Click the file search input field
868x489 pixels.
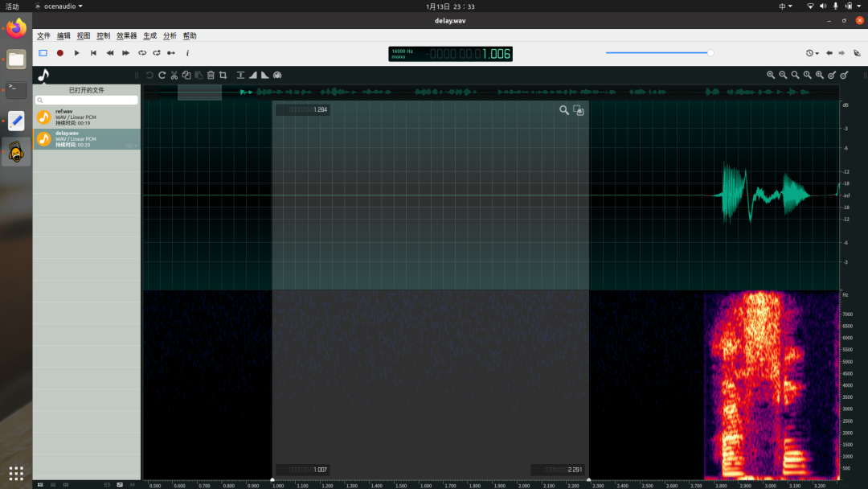86,101
